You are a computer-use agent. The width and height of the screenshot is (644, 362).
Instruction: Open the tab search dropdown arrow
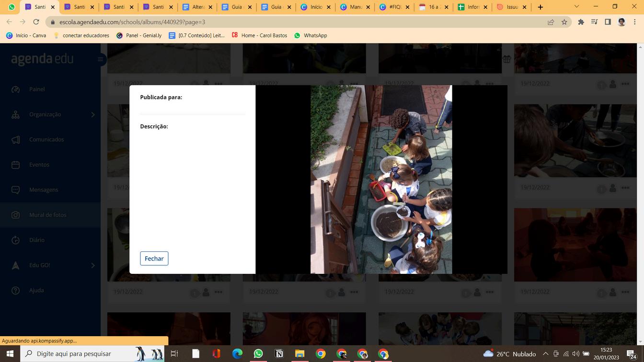pos(576,7)
